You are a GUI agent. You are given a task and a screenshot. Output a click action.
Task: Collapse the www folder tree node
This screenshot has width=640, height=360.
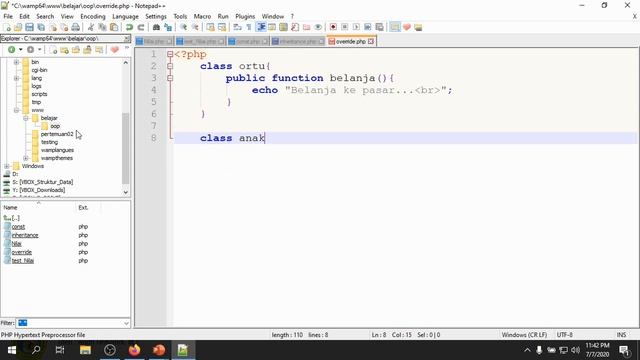click(16, 110)
